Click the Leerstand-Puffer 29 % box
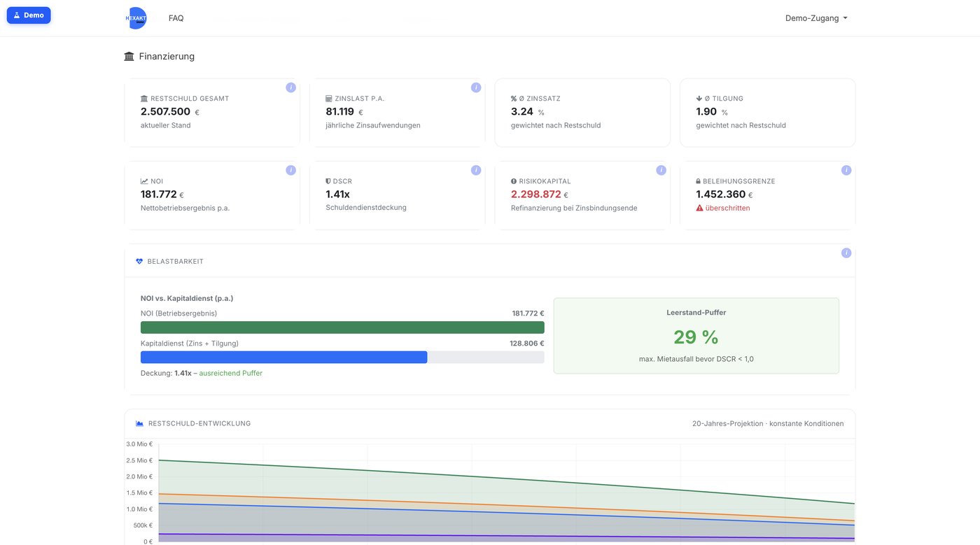 pyautogui.click(x=696, y=336)
